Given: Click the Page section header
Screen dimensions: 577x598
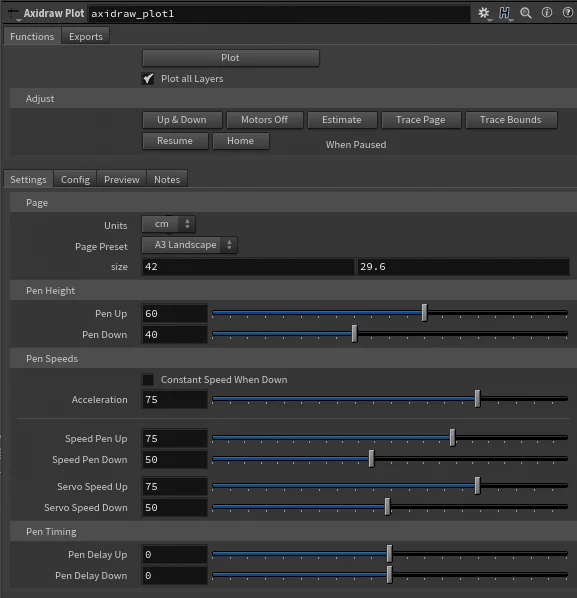Looking at the screenshot, I should [293, 203].
